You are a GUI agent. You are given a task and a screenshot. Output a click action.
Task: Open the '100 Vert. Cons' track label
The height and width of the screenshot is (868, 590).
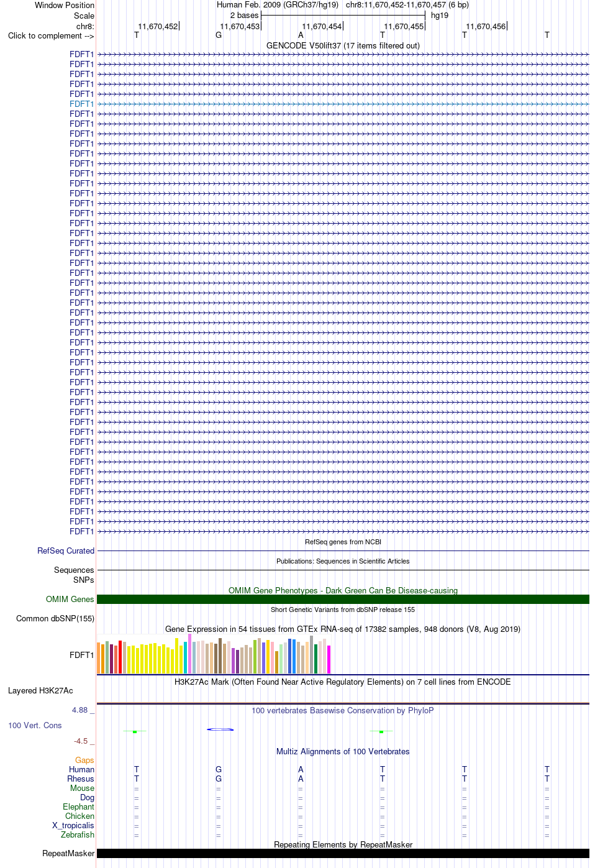tap(35, 725)
